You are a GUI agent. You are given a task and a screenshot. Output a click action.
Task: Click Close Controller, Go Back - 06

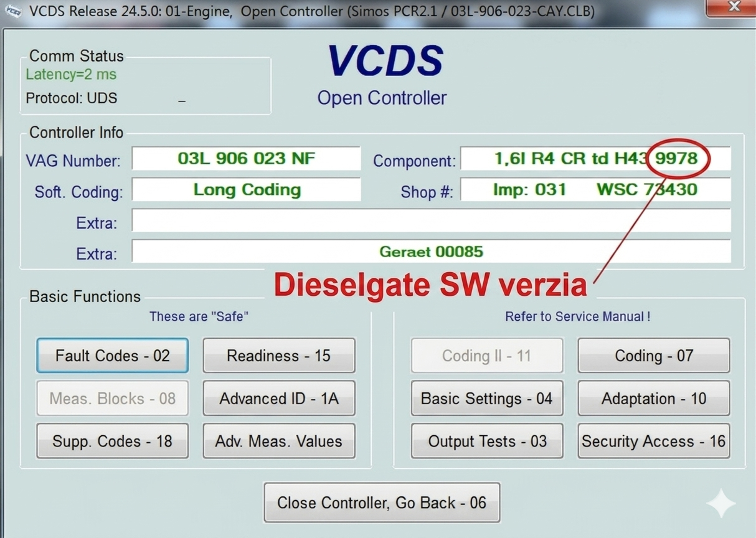(382, 503)
